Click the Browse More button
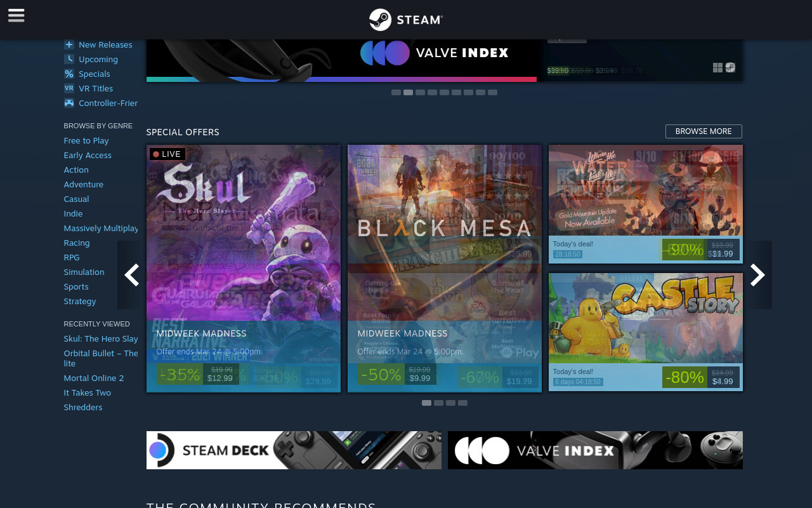812x508 pixels. 704,131
